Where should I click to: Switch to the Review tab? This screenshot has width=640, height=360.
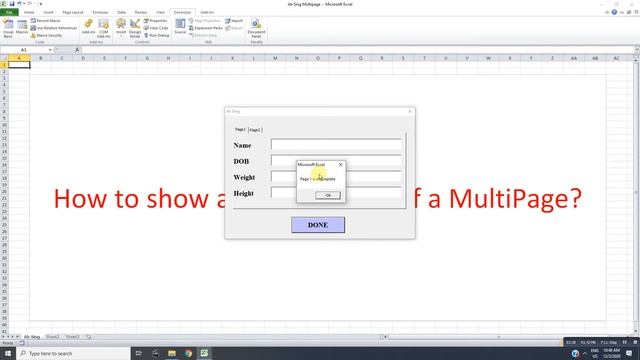[x=141, y=12]
